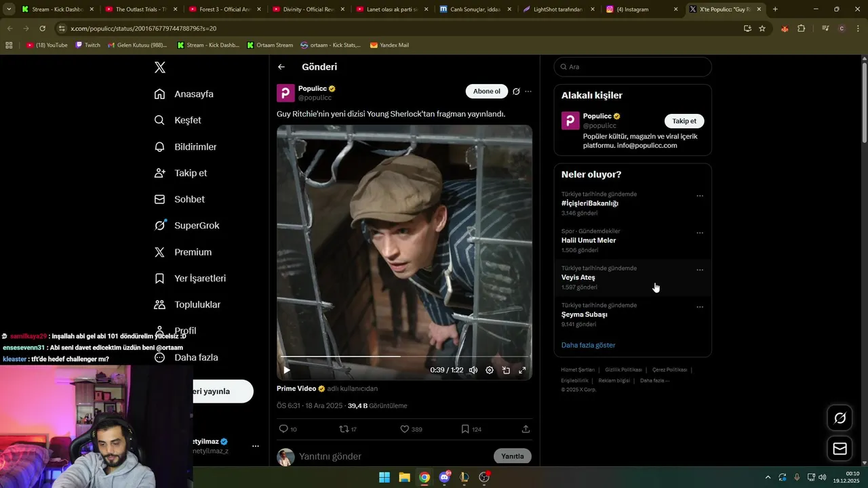This screenshot has height=488, width=868.
Task: Open Chrome extensions puzzle icon
Action: click(802, 28)
